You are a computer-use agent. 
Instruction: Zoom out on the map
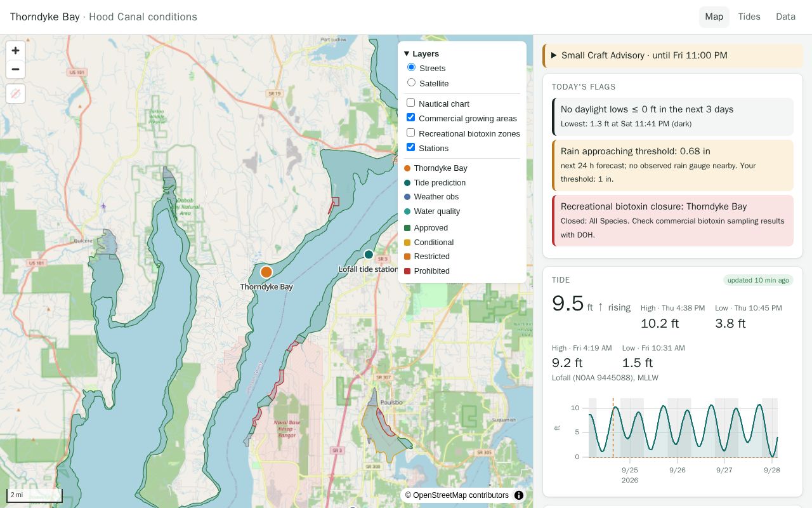tap(15, 69)
